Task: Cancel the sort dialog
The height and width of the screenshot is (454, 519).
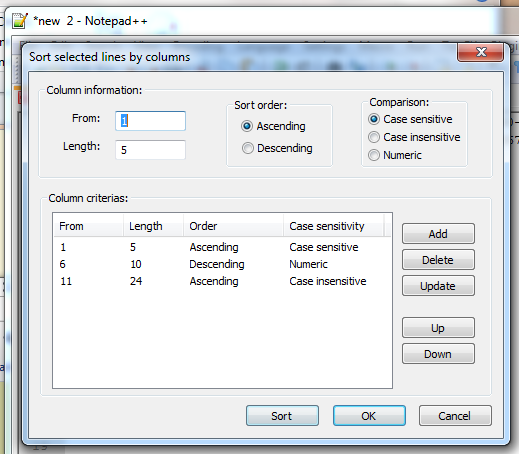Action: pyautogui.click(x=455, y=416)
